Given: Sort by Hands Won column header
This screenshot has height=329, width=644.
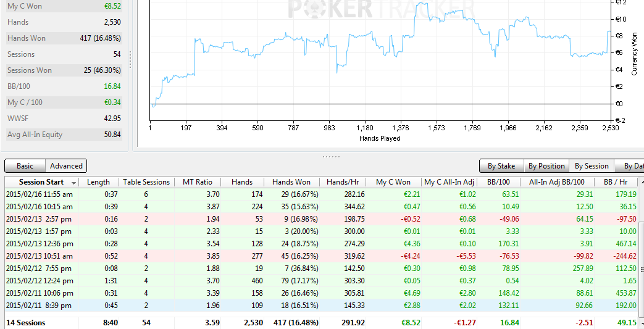Looking at the screenshot, I should coord(291,182).
